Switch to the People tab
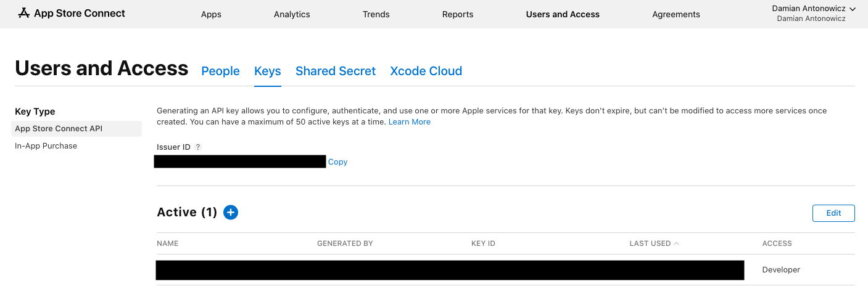 220,71
